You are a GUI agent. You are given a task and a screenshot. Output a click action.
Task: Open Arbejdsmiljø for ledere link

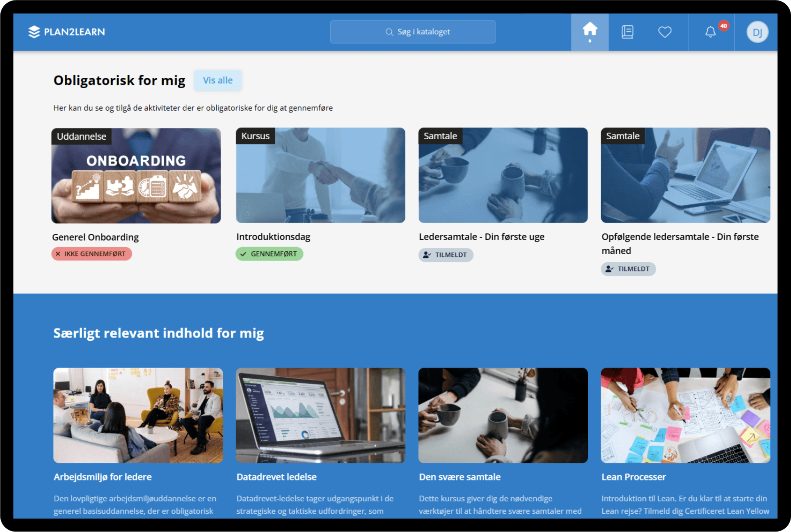[x=102, y=477]
